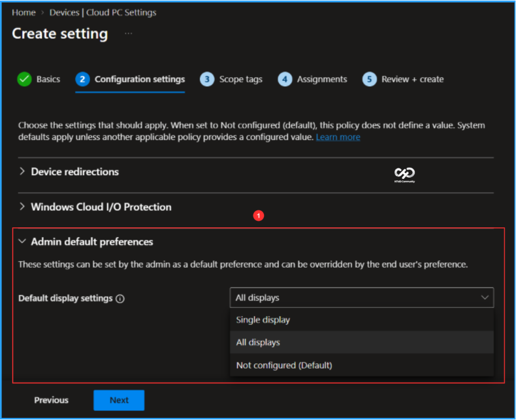
Task: Click the green Basics checkmark icon
Action: click(x=24, y=79)
